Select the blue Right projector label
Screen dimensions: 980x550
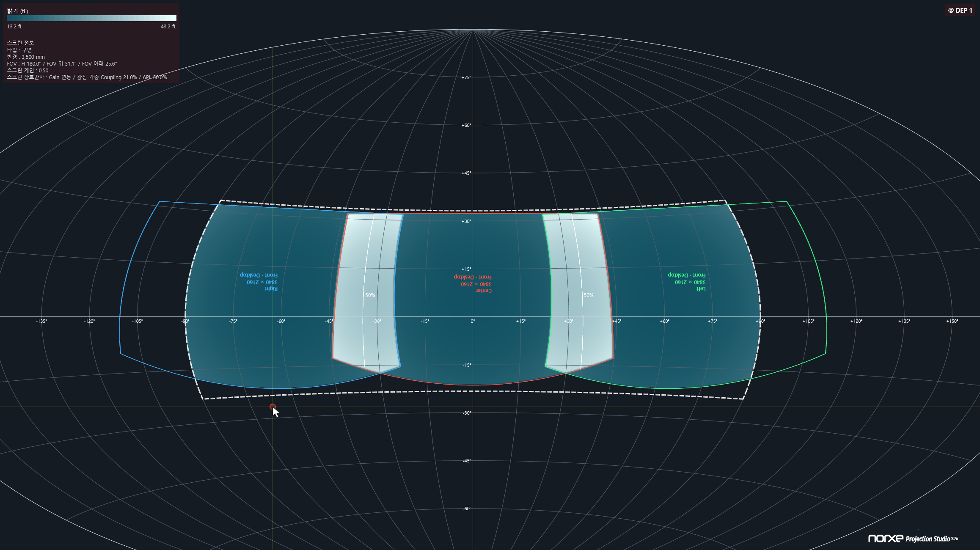point(259,282)
